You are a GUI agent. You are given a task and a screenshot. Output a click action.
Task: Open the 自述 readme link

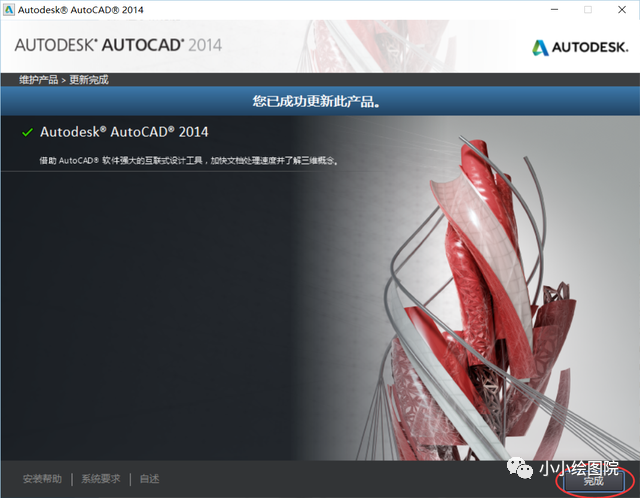(149, 479)
